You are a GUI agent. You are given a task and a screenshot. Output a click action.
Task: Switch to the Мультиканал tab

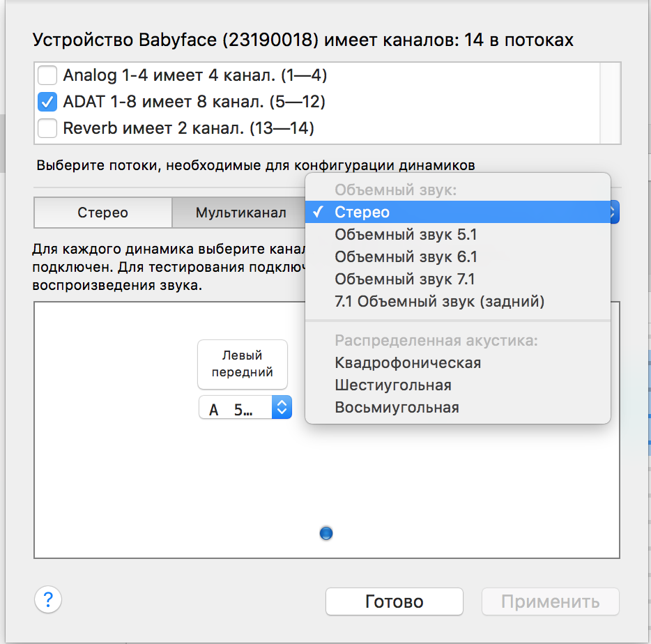pyautogui.click(x=240, y=213)
